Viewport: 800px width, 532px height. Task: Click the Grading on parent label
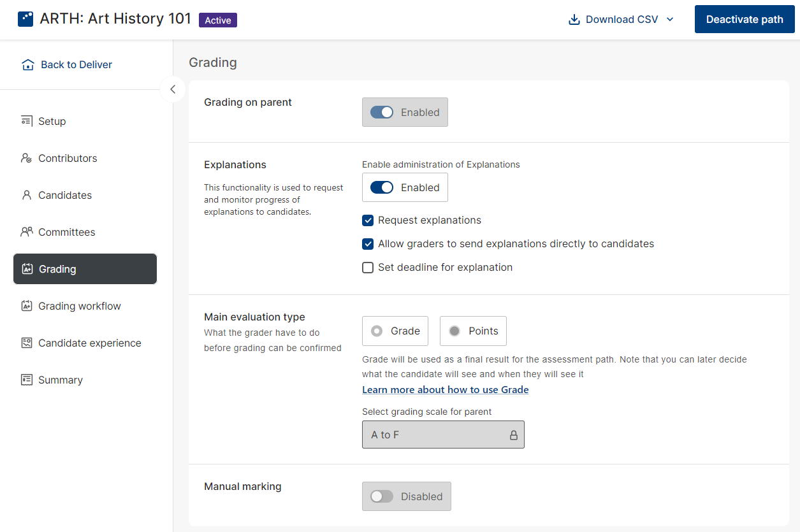248,103
